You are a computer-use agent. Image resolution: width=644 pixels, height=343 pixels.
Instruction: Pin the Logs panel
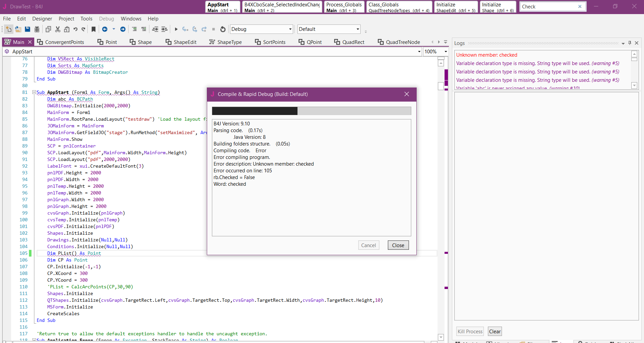click(x=630, y=43)
